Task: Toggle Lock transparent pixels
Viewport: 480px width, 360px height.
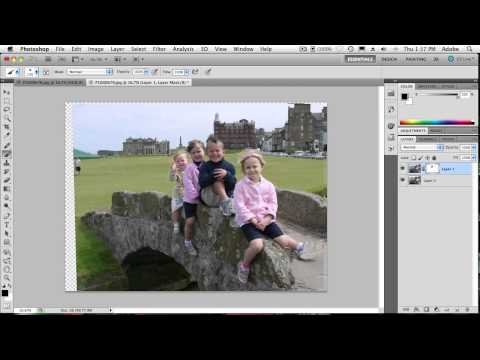Action: click(414, 158)
